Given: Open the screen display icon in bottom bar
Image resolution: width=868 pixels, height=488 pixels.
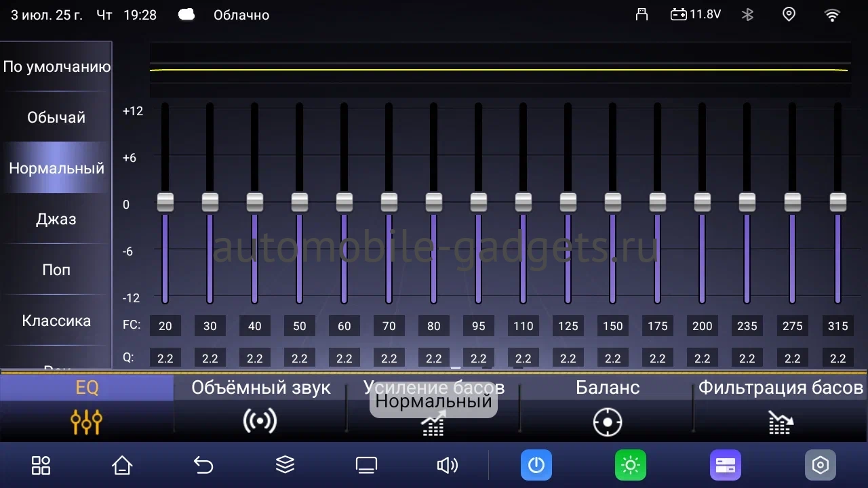Looking at the screenshot, I should (x=366, y=466).
